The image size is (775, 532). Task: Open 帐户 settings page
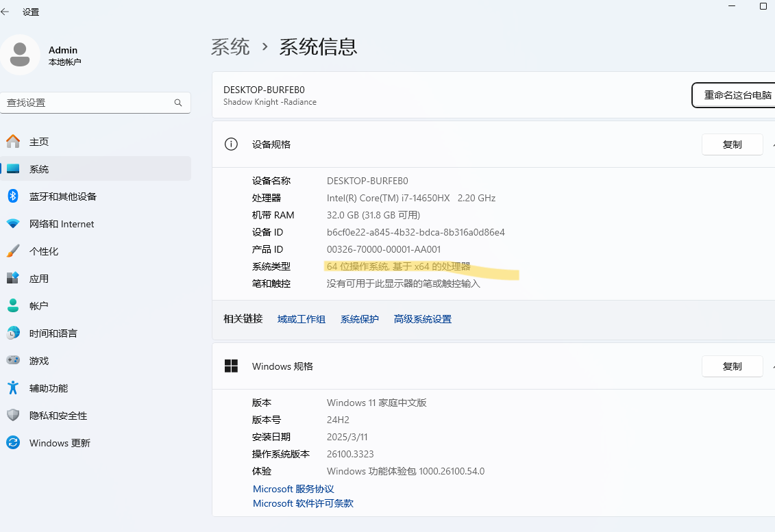coord(96,306)
